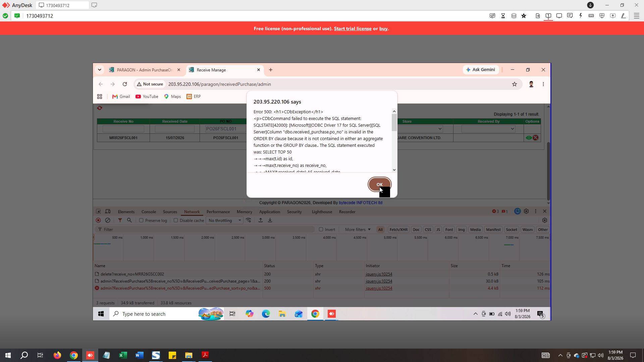This screenshot has height=362, width=644.
Task: Open the network conditions wifi icon
Action: pos(249,220)
